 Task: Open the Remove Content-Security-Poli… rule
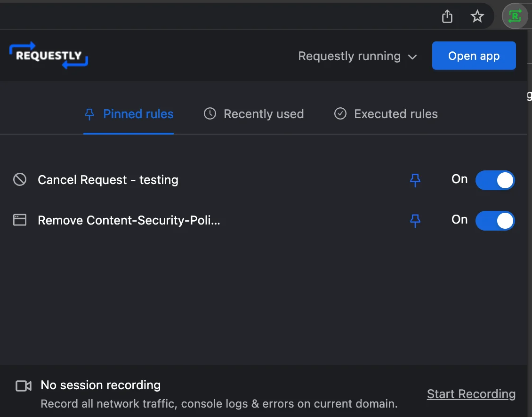click(129, 220)
